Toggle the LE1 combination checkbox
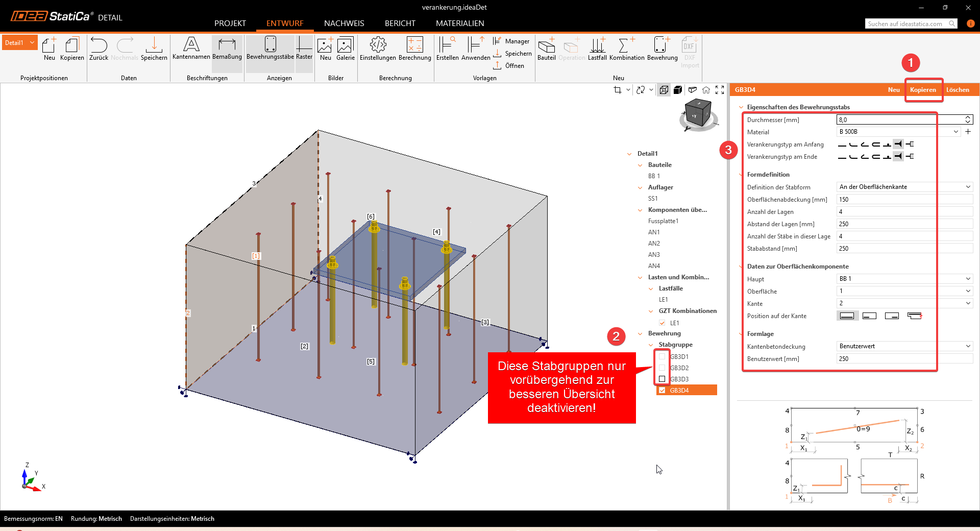The height and width of the screenshot is (531, 980). click(x=662, y=323)
